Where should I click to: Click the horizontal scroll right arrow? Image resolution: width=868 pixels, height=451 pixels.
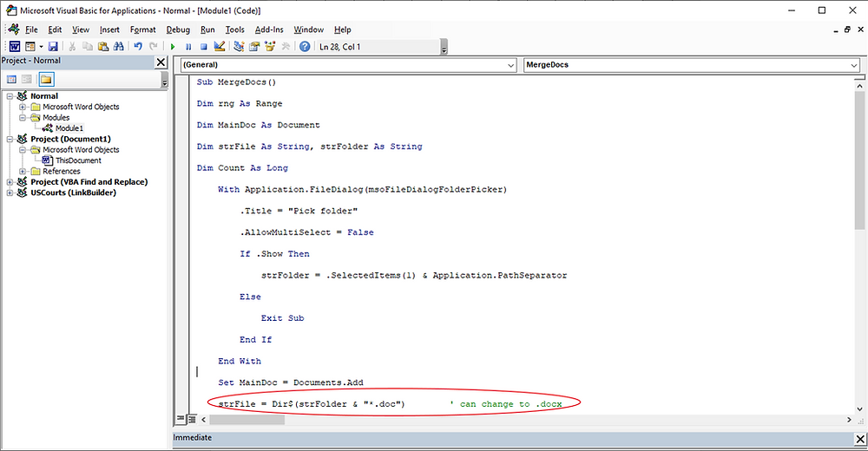coord(849,420)
